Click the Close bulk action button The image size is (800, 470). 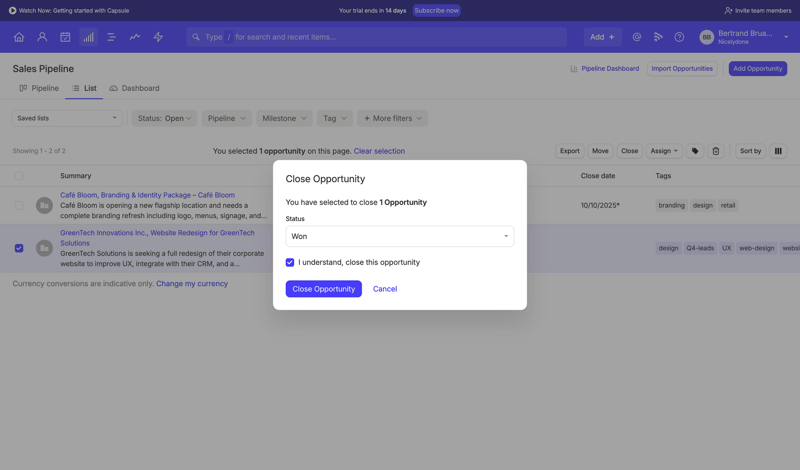point(630,151)
